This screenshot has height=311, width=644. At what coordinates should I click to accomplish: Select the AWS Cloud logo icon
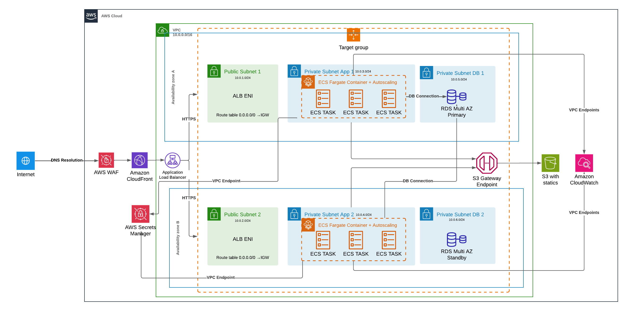(91, 16)
